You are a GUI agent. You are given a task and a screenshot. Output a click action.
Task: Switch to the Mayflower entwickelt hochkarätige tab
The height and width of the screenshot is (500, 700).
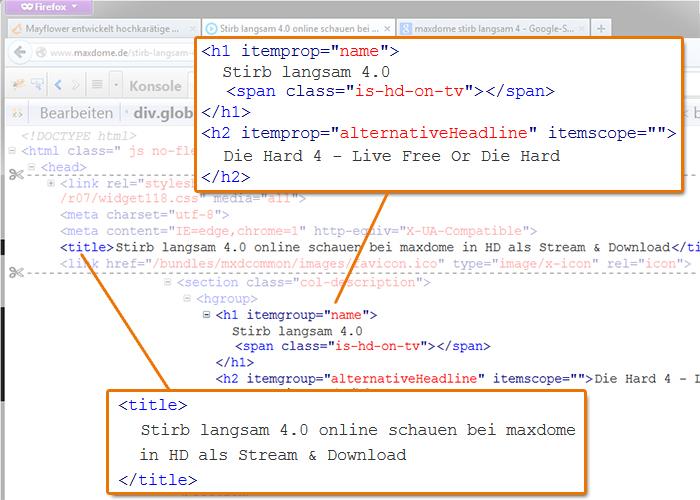103,29
